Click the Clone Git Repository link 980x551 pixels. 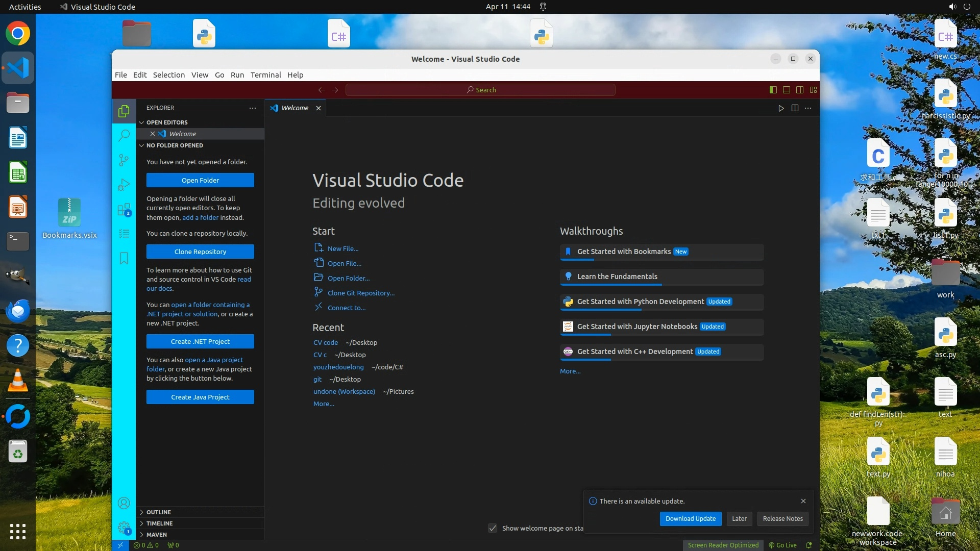(361, 293)
